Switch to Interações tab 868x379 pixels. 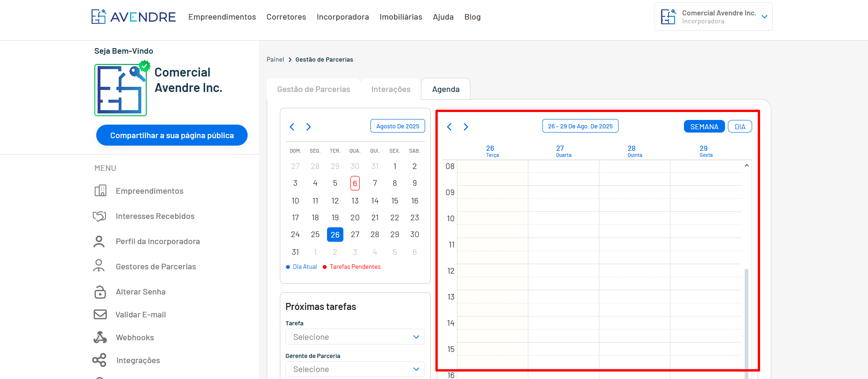point(391,89)
